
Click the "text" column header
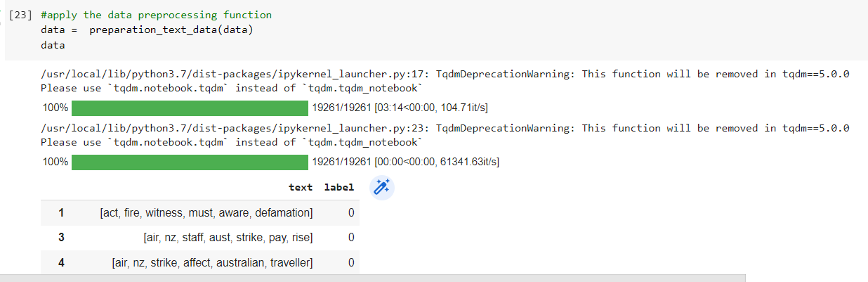[300, 187]
